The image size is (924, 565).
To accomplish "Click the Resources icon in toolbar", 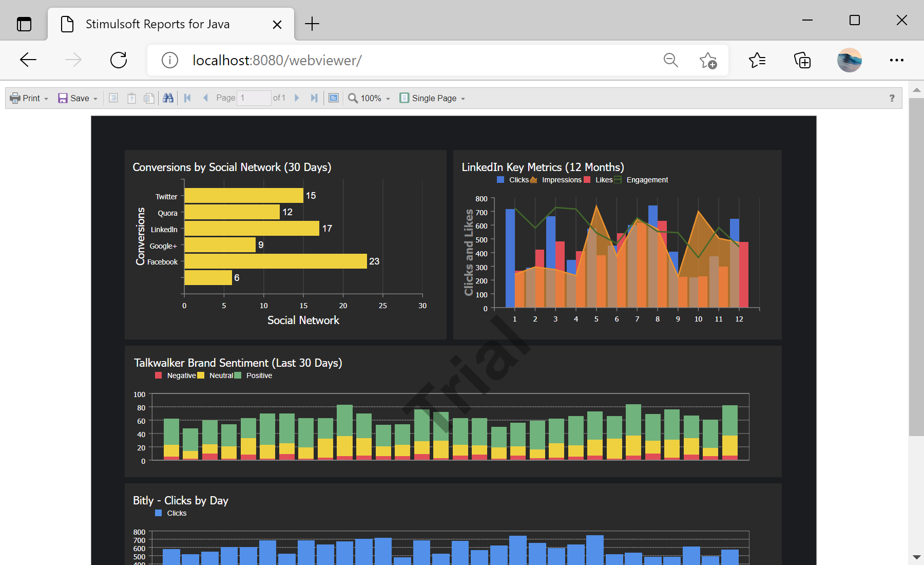I will point(149,98).
